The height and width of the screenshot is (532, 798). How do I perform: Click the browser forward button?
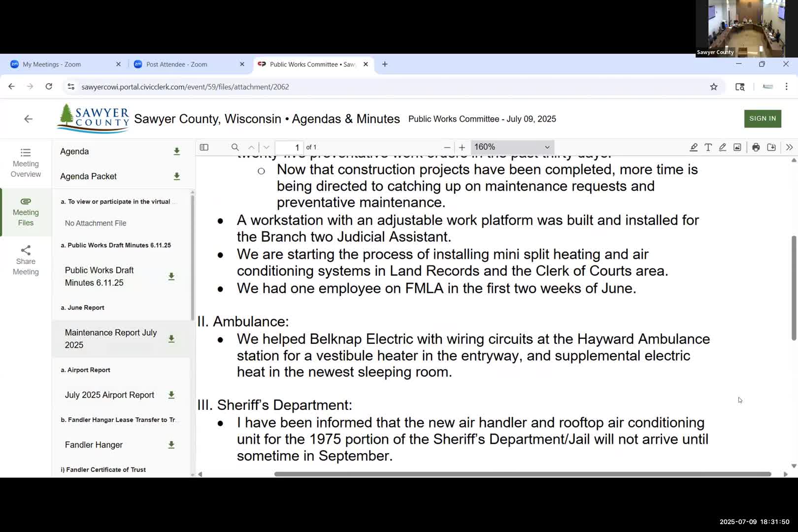(x=30, y=87)
